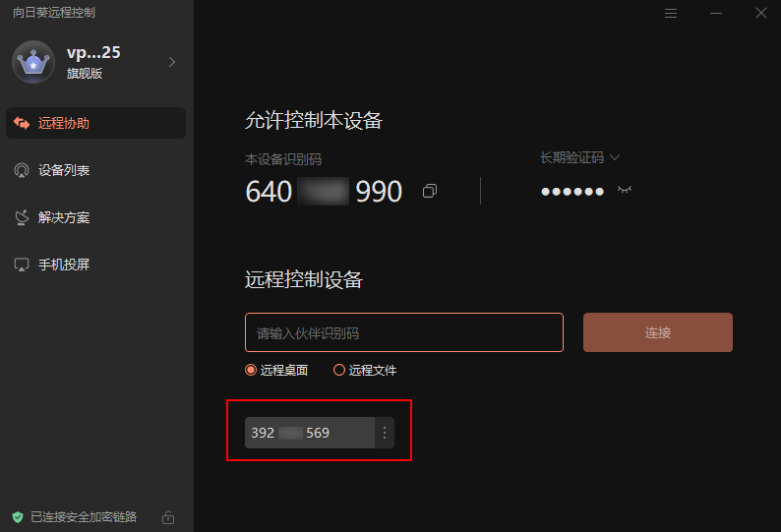781x532 pixels.
Task: Open three-dot options for recent device 392
Action: (385, 433)
